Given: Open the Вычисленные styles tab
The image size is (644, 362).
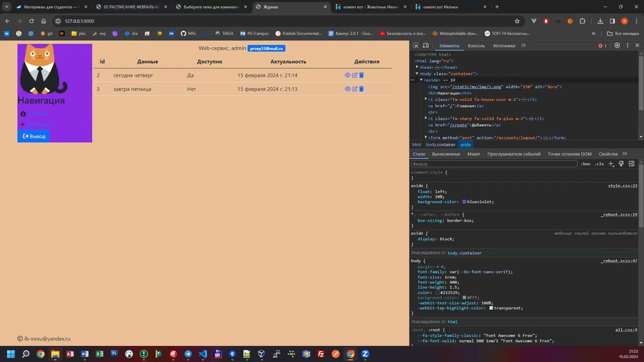Looking at the screenshot, I should (446, 154).
